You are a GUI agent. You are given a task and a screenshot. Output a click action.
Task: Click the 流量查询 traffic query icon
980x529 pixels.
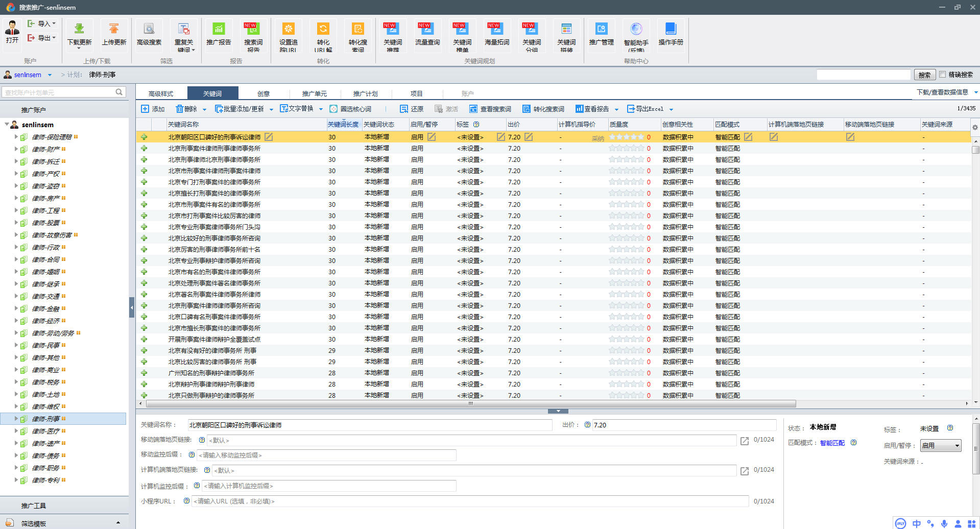click(x=427, y=30)
